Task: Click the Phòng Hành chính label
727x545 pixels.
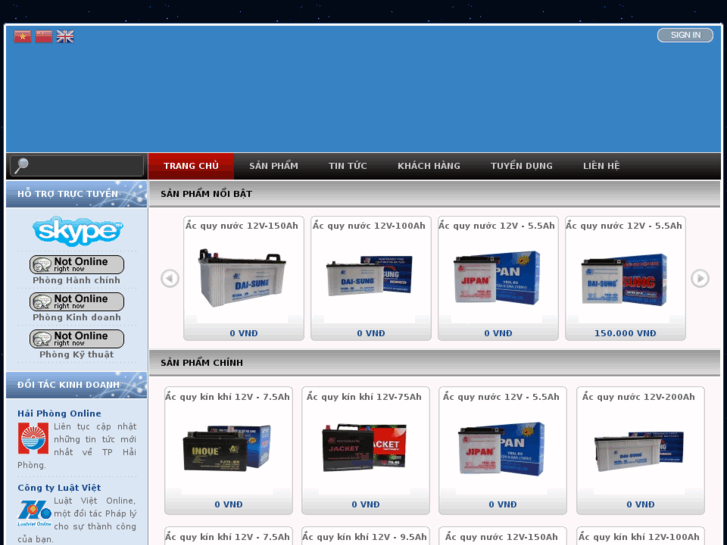Action: point(77,280)
